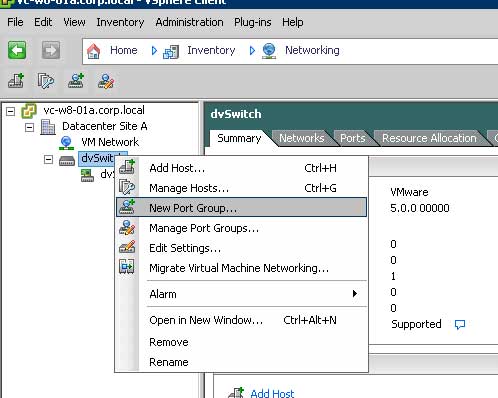
Task: Click the arrow between Inventory and Networking
Action: click(252, 51)
